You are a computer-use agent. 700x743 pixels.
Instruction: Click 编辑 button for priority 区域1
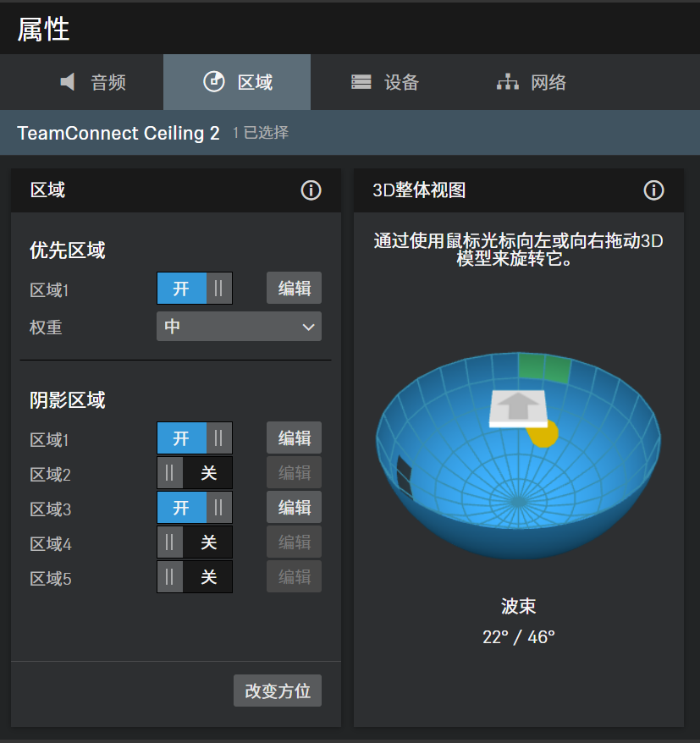coord(294,288)
